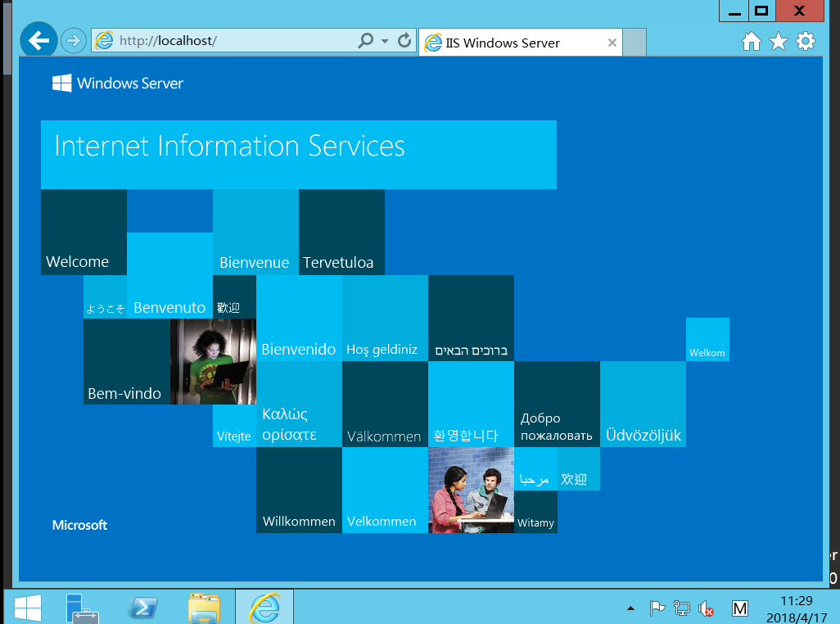Click the Vítejte tile
The image size is (840, 624).
coord(235,426)
